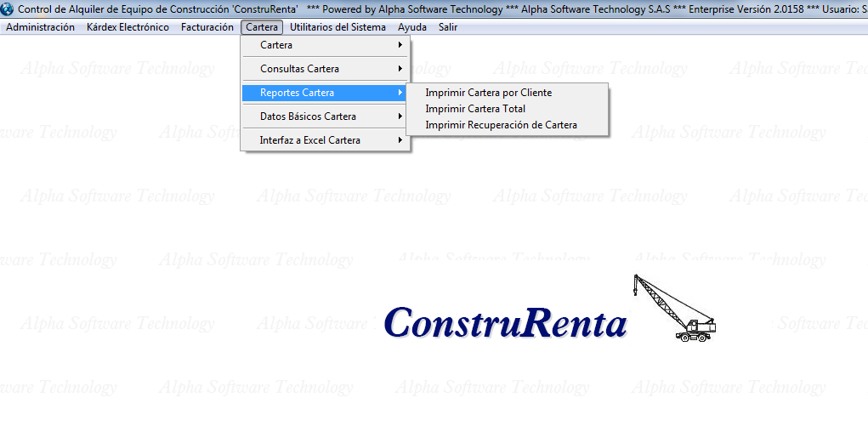The image size is (868, 426).
Task: Click the ConstruRenta logo text
Action: pyautogui.click(x=505, y=323)
